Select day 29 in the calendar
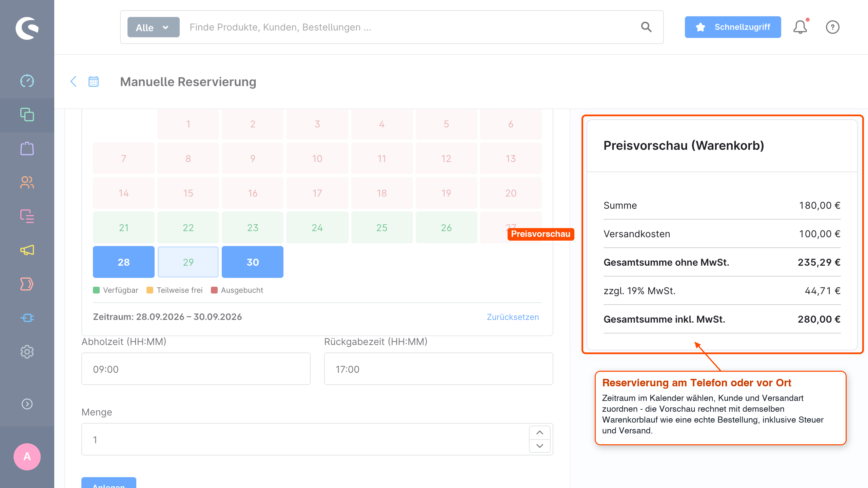The width and height of the screenshot is (868, 488). (x=188, y=262)
